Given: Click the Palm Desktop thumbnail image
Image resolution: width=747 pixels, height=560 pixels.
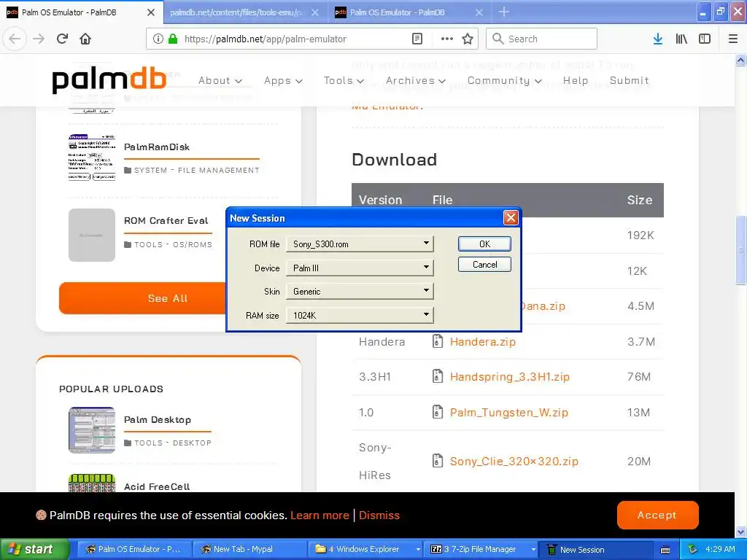Looking at the screenshot, I should coord(92,430).
